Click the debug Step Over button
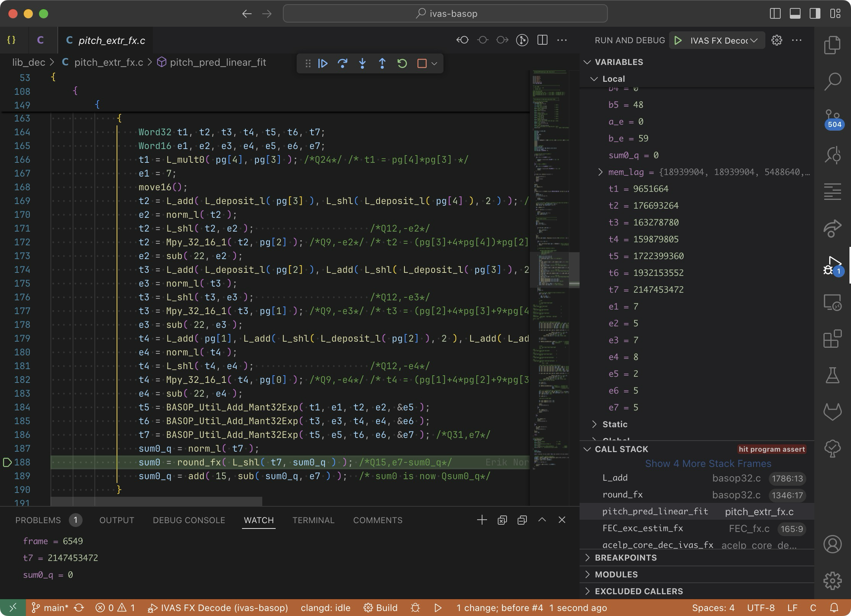Image resolution: width=851 pixels, height=616 pixels. [x=343, y=63]
